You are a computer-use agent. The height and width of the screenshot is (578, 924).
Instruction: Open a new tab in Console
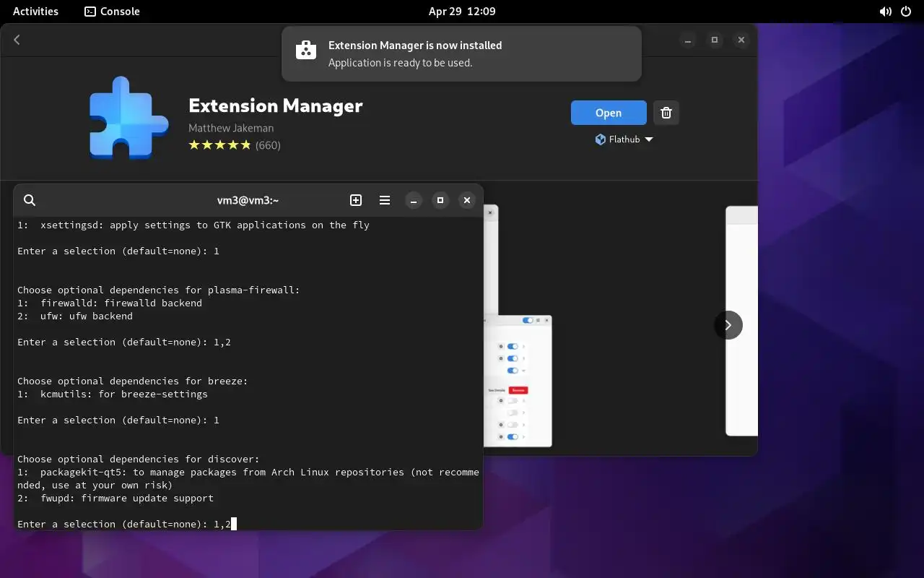[356, 200]
